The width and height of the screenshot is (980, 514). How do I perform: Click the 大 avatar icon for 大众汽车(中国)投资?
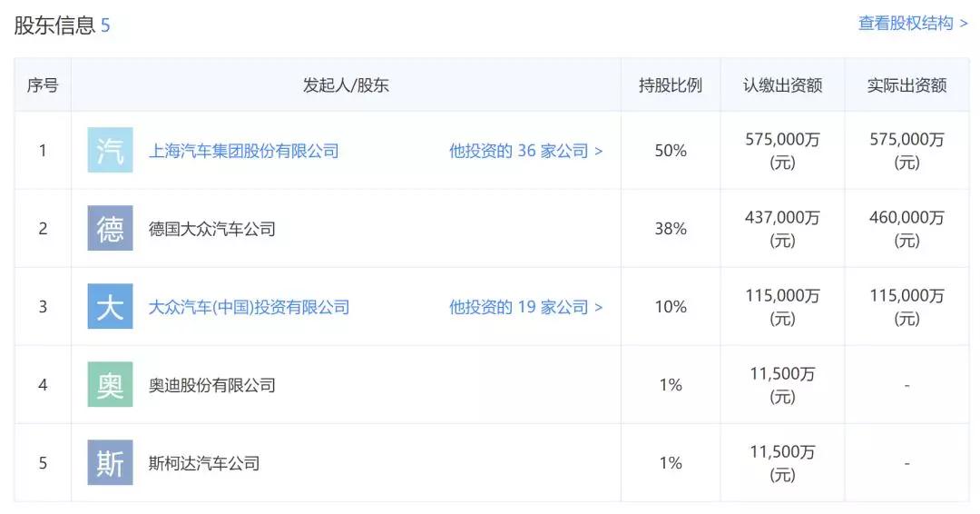(110, 306)
